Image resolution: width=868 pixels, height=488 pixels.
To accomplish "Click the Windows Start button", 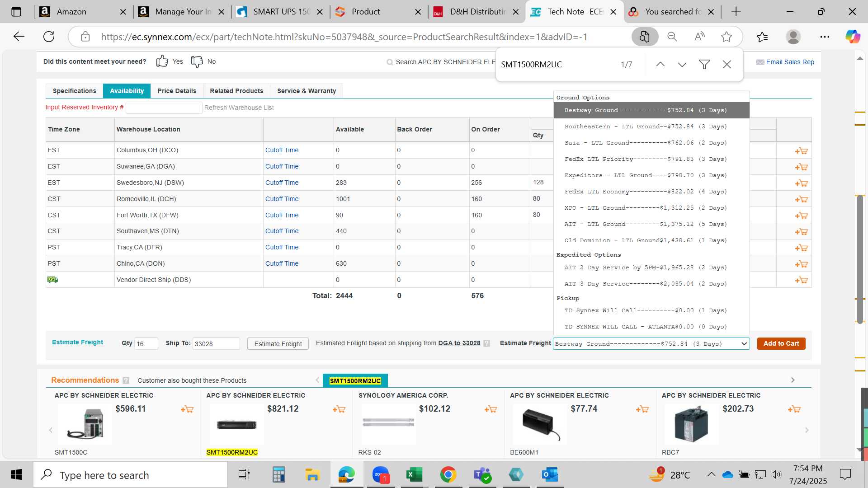I will point(16,475).
